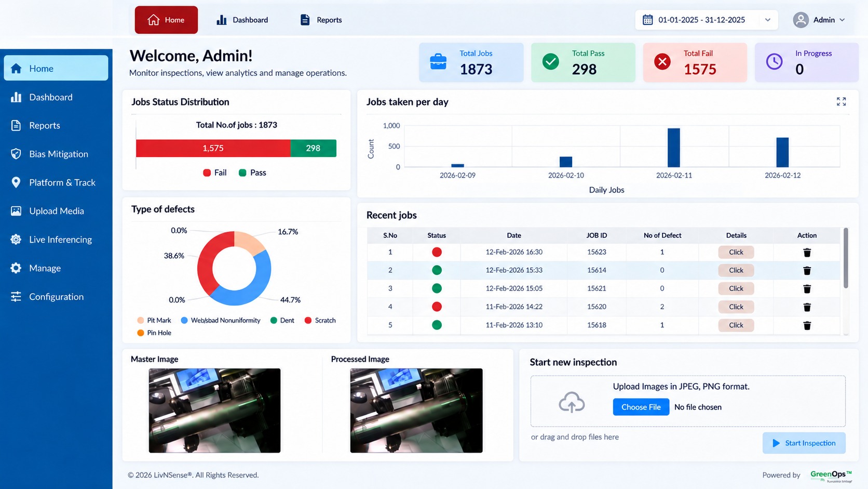Open Home tab in top navigation
The image size is (868, 489).
click(x=166, y=20)
